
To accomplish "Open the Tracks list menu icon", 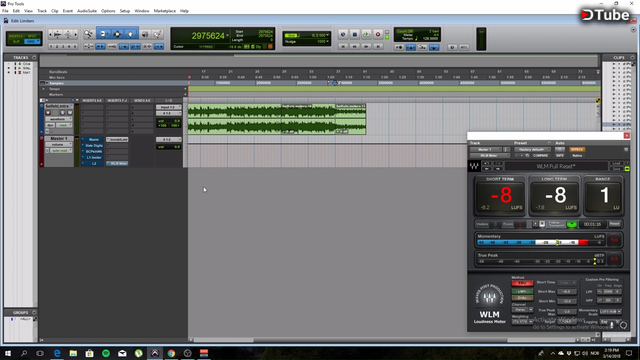I will pyautogui.click(x=34, y=58).
